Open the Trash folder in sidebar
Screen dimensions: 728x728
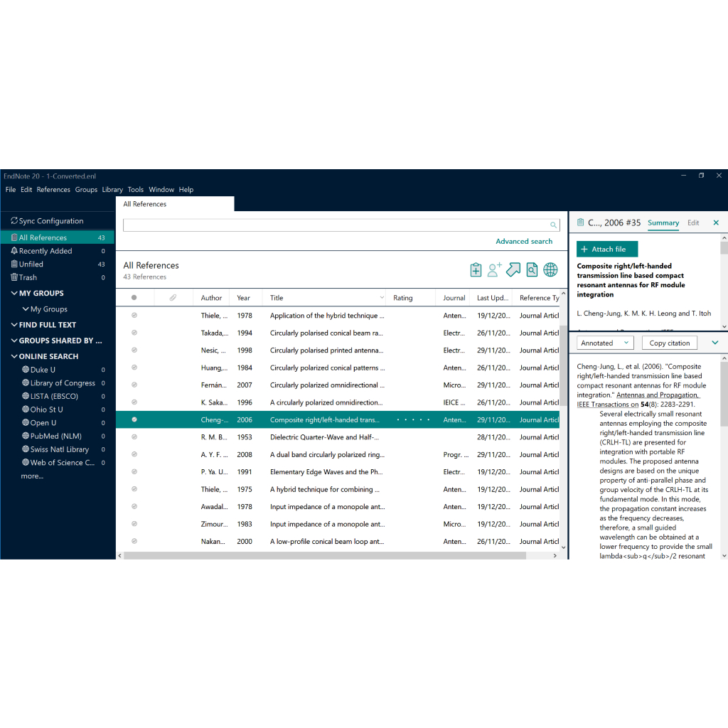tap(28, 278)
